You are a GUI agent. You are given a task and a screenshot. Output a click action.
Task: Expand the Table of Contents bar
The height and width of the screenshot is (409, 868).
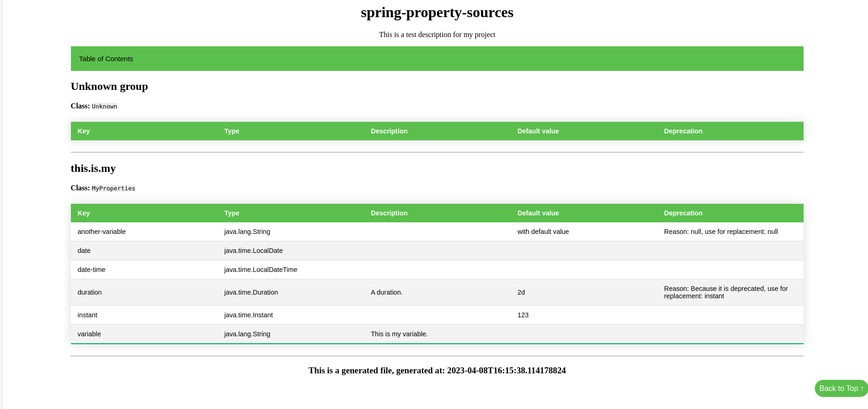click(437, 59)
